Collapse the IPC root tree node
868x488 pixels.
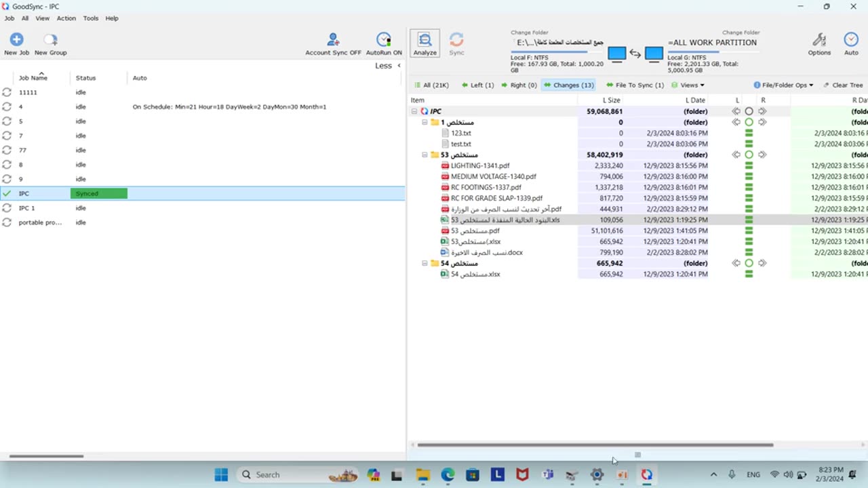coord(414,111)
